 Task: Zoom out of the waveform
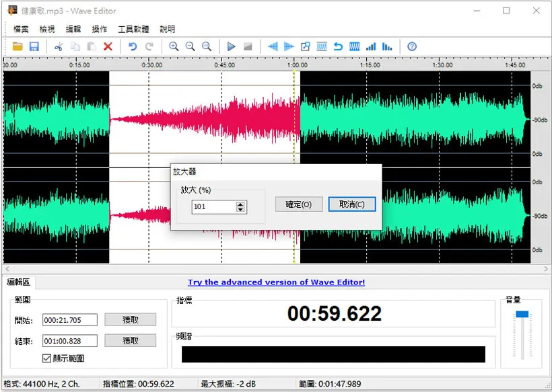tap(190, 46)
